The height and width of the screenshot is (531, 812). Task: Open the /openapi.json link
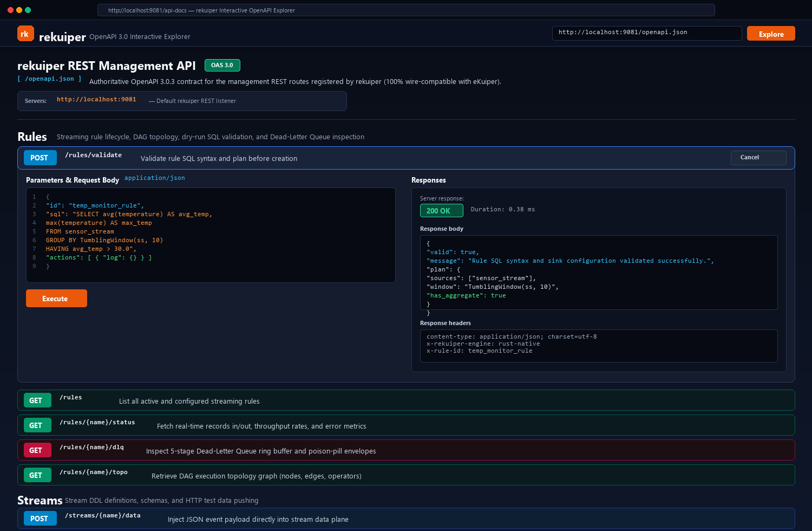[x=49, y=79]
